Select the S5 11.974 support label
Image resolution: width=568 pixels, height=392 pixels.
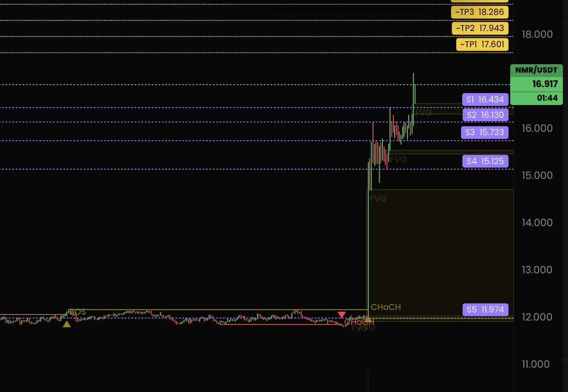[x=485, y=310]
